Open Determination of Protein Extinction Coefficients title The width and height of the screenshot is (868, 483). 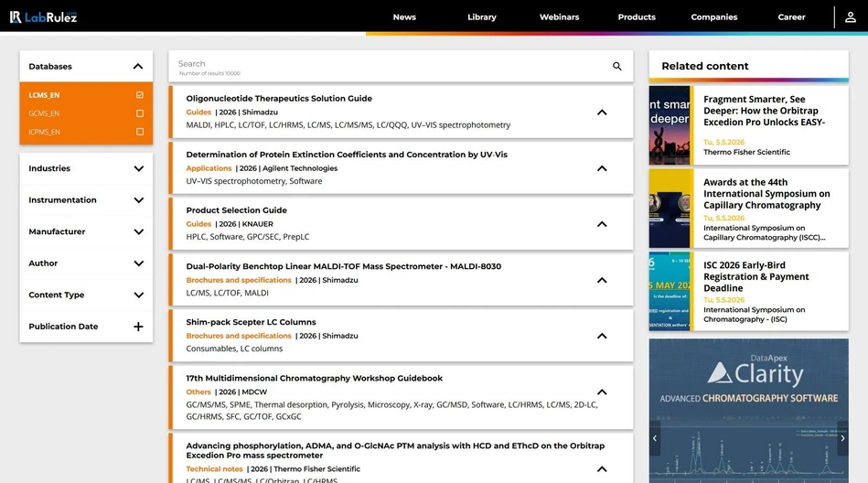coord(347,154)
